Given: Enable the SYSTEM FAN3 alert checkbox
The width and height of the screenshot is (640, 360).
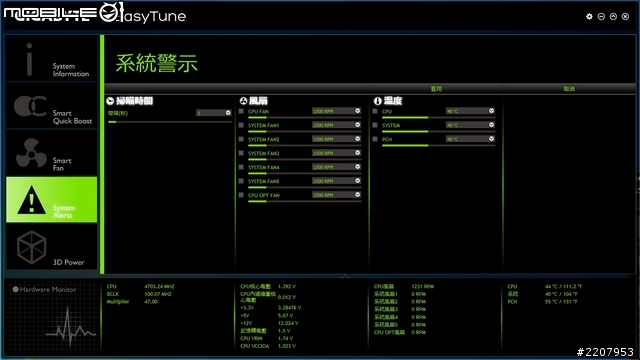Looking at the screenshot, I should click(241, 153).
